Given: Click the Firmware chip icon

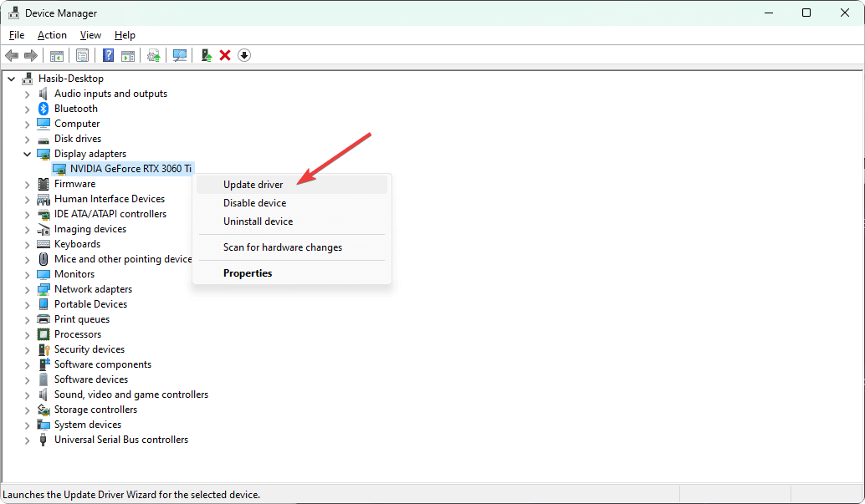Looking at the screenshot, I should [x=43, y=184].
